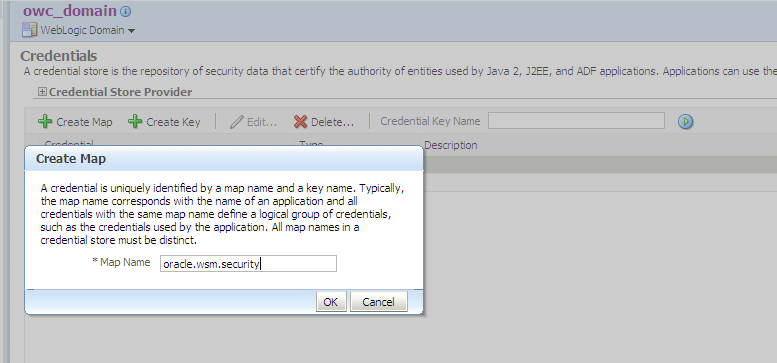
Task: Click the Create Map dialog title bar
Action: point(224,158)
